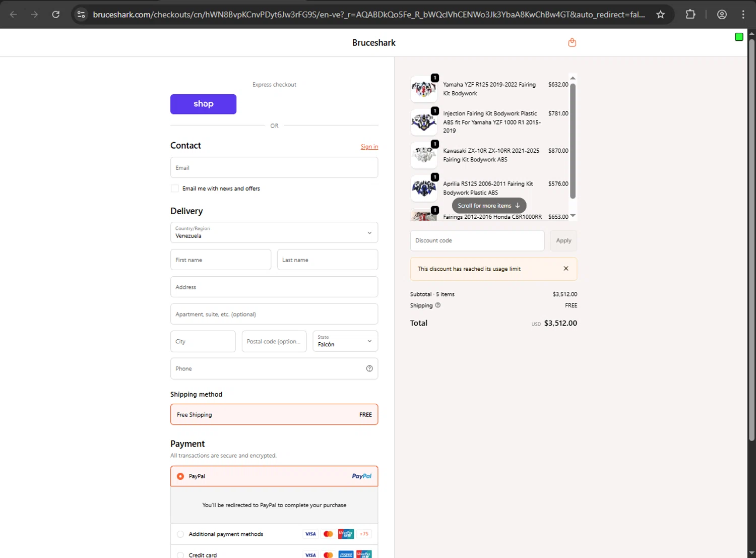The width and height of the screenshot is (756, 558).
Task: Click the Fairings 2012-2016 Honda CBR1000RR item name
Action: [x=492, y=217]
